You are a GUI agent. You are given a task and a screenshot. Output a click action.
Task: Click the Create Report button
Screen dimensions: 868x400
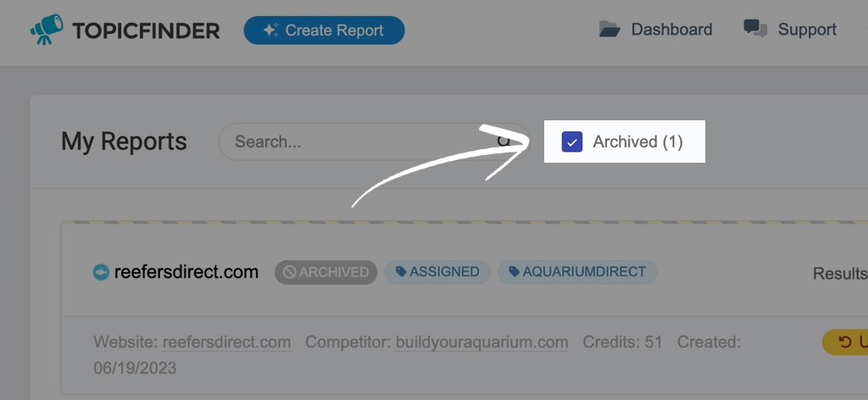pyautogui.click(x=324, y=30)
